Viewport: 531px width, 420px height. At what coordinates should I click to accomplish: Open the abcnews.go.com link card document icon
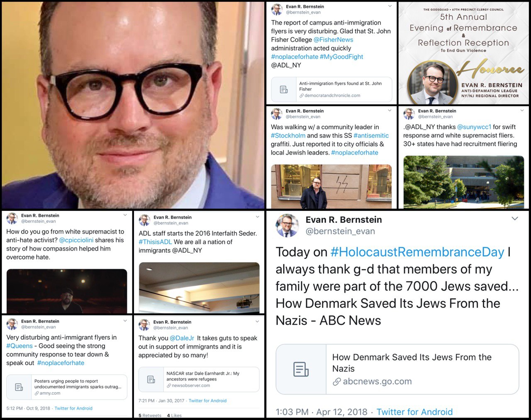[x=301, y=369]
